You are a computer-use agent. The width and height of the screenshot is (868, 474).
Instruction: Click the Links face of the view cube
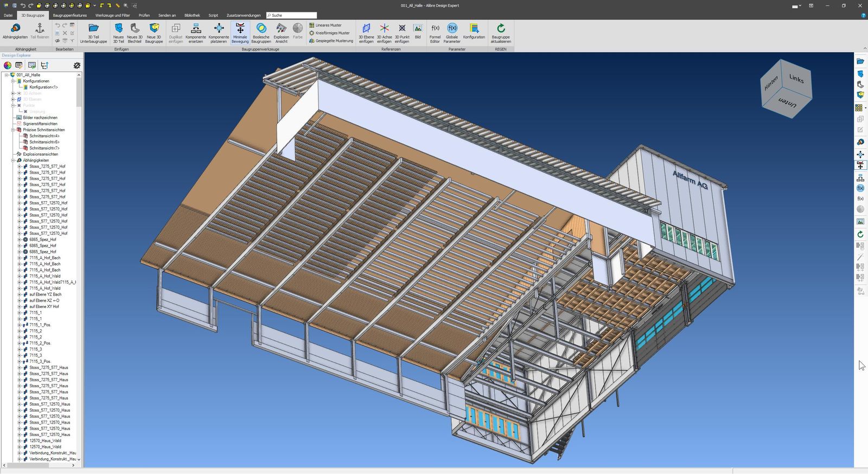click(796, 79)
